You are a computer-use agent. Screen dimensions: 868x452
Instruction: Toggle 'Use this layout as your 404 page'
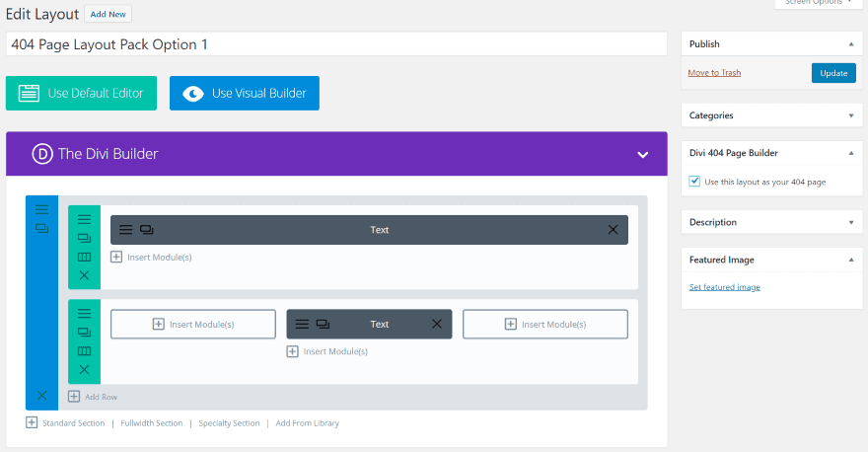pyautogui.click(x=695, y=182)
